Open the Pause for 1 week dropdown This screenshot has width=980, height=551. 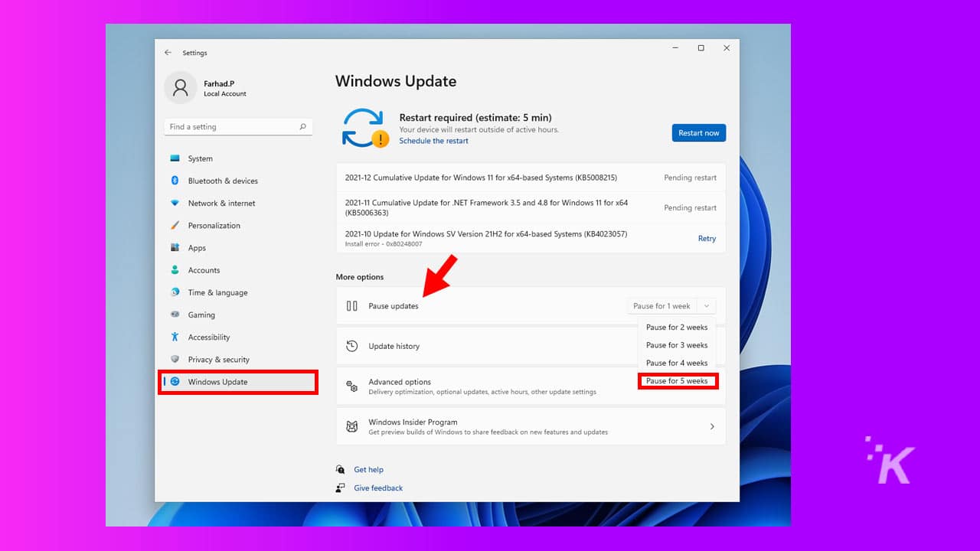tap(671, 305)
